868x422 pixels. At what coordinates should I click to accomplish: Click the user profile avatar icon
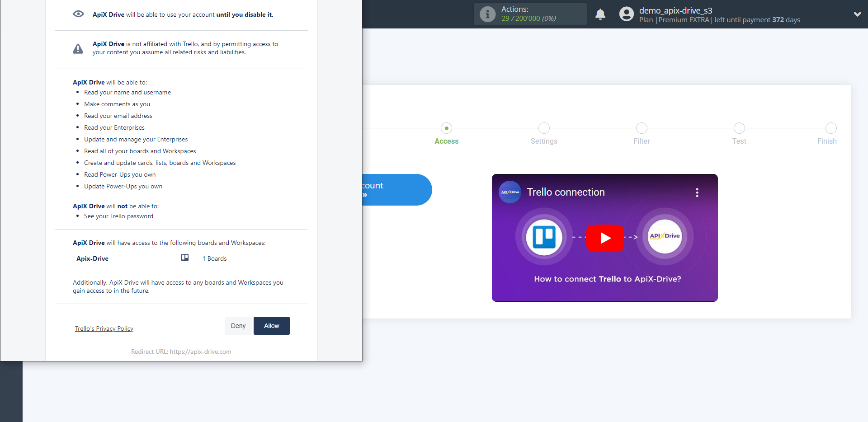627,14
